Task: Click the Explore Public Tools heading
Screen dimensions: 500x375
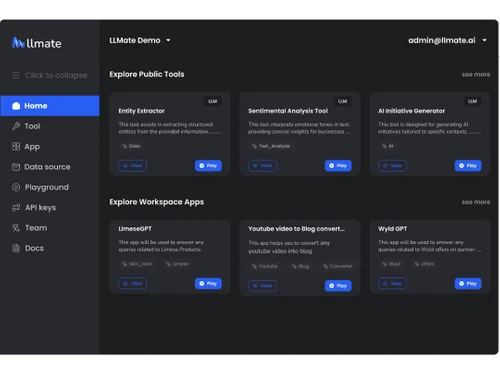Action: click(x=147, y=74)
